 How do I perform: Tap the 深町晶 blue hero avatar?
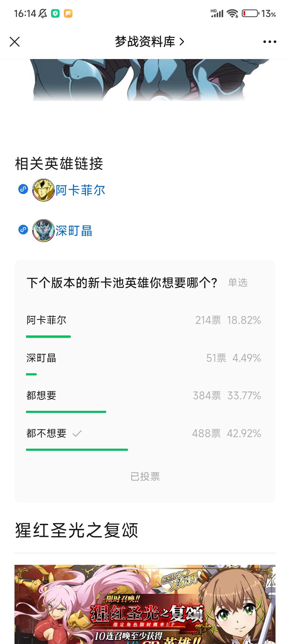click(x=44, y=231)
